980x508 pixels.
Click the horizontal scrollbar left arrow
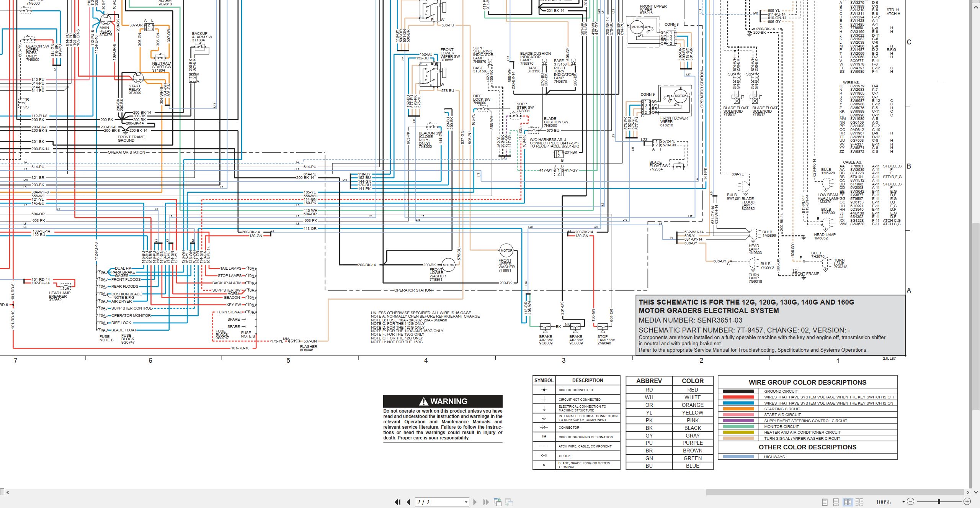click(8, 492)
